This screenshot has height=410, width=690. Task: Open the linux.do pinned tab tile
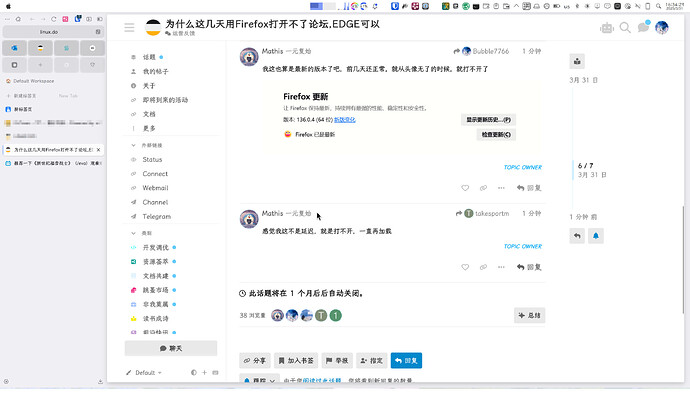point(40,48)
